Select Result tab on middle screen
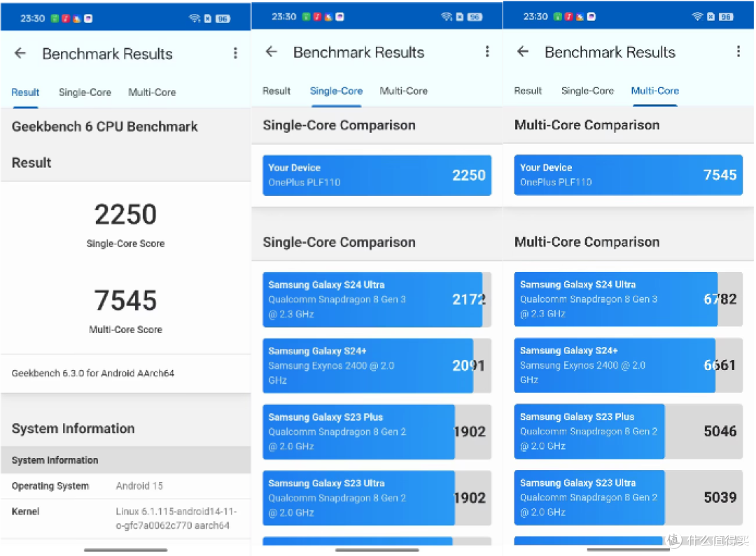The image size is (756, 556). pos(276,91)
